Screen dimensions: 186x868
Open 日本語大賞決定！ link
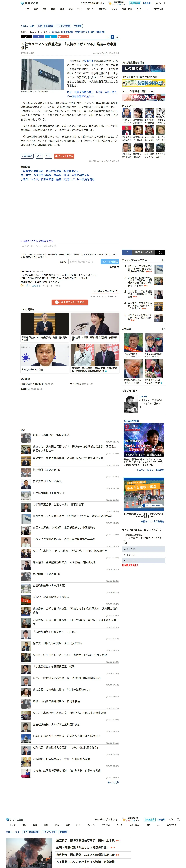130,565
